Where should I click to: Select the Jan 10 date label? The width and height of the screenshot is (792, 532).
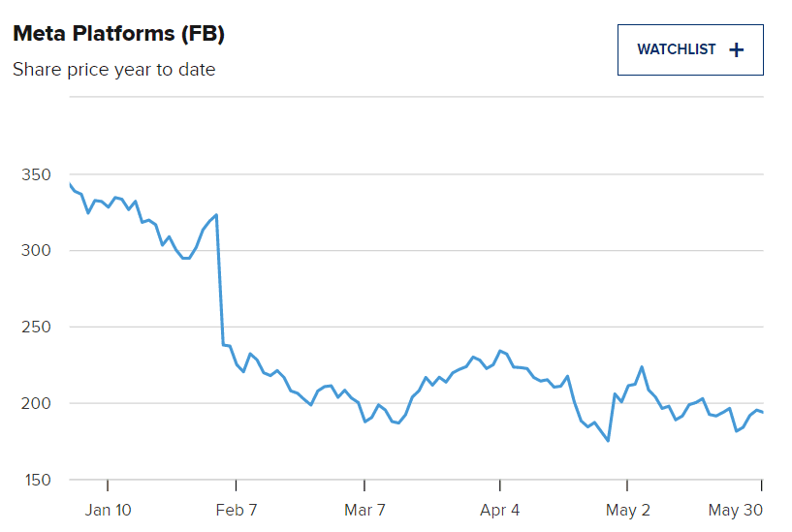click(x=108, y=510)
